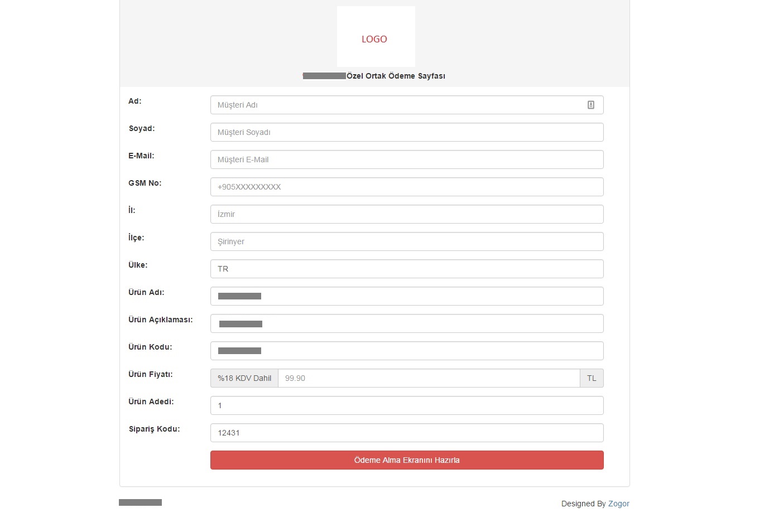Screen dimensions: 769x532
Task: Focus the Müşteri E-Mail input field
Action: point(406,159)
